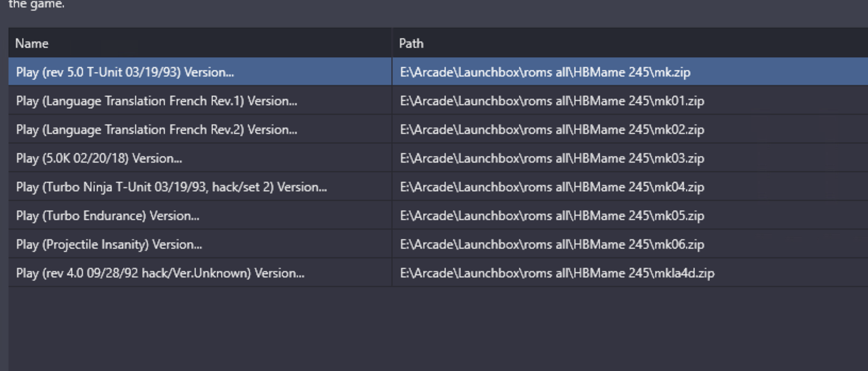Viewport: 868px width, 371px height.
Task: Select rev 4.0 09/28/92 hack/Ver.Unknown version
Action: (160, 273)
